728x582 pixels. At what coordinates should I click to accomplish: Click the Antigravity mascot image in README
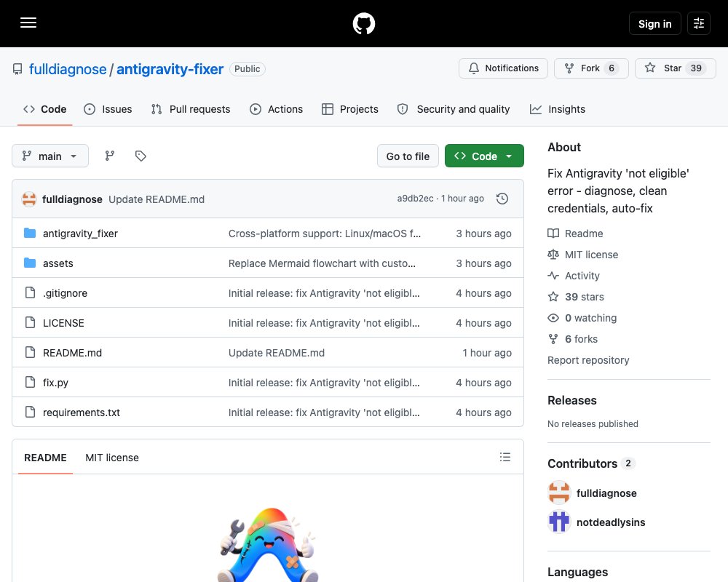pyautogui.click(x=268, y=544)
